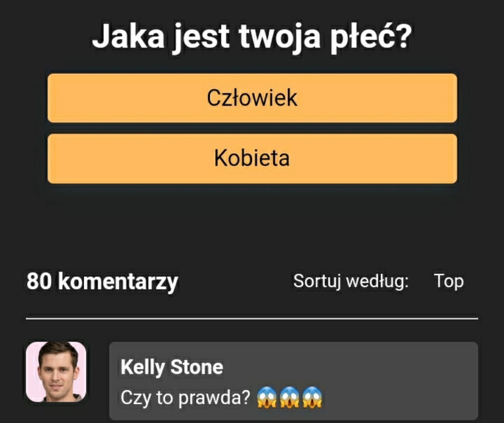Click the first screaming face emoji
This screenshot has width=504, height=423.
[266, 397]
